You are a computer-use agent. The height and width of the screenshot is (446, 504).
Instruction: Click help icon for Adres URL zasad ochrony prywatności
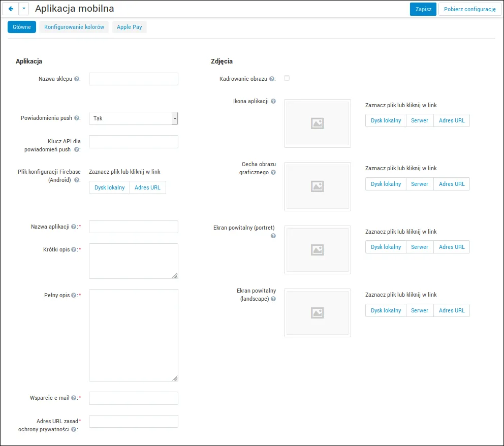pyautogui.click(x=74, y=429)
